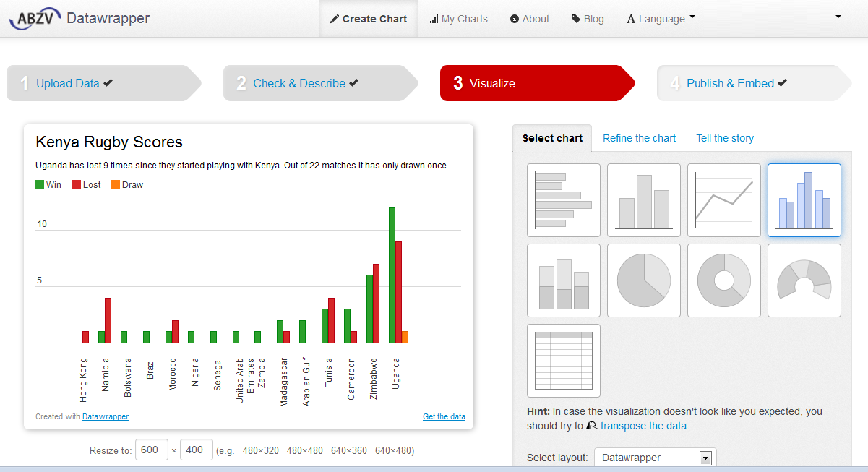This screenshot has width=868, height=472.
Task: Click the Botswana axis label
Action: point(128,377)
